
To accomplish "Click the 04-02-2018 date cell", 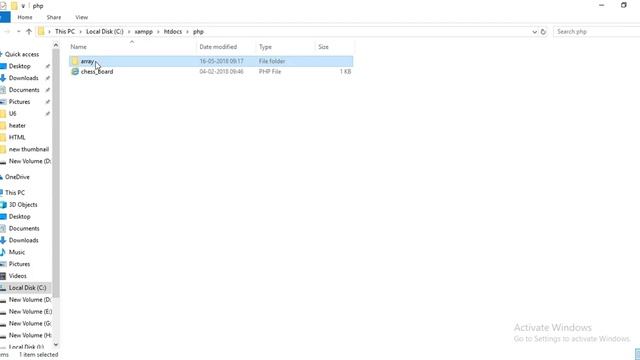I will (221, 71).
